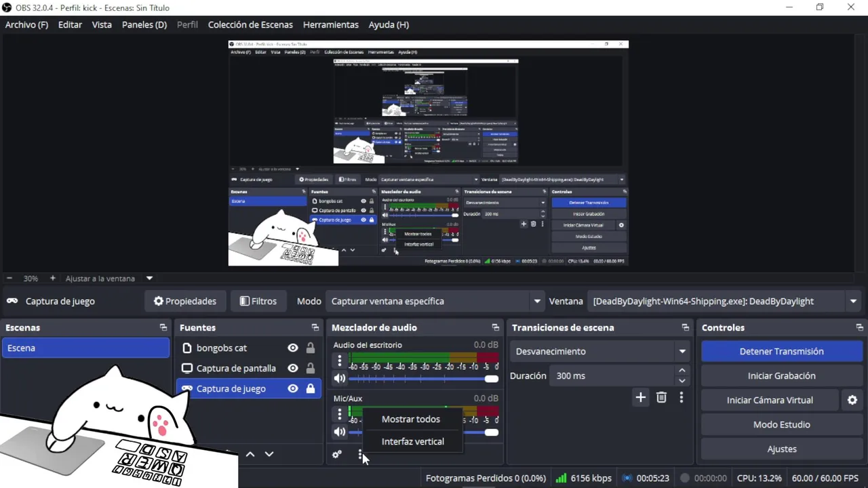Toggle lock on Captura de pantalla source
This screenshot has height=488, width=868.
[311, 368]
